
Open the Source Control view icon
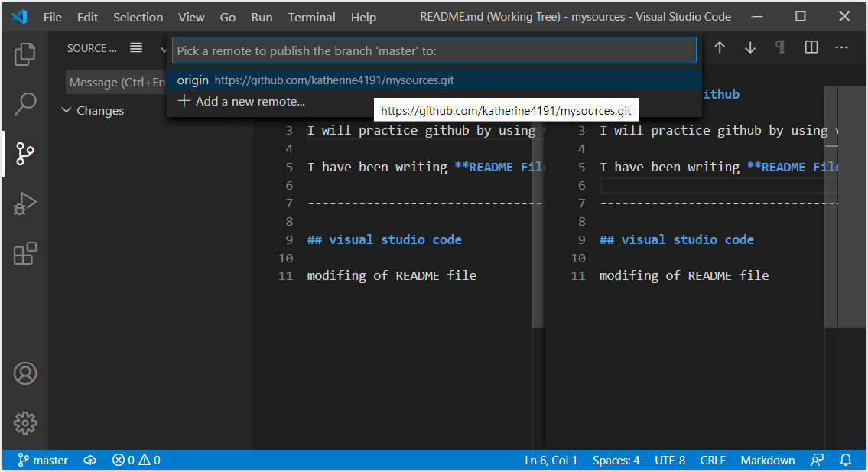[x=25, y=154]
